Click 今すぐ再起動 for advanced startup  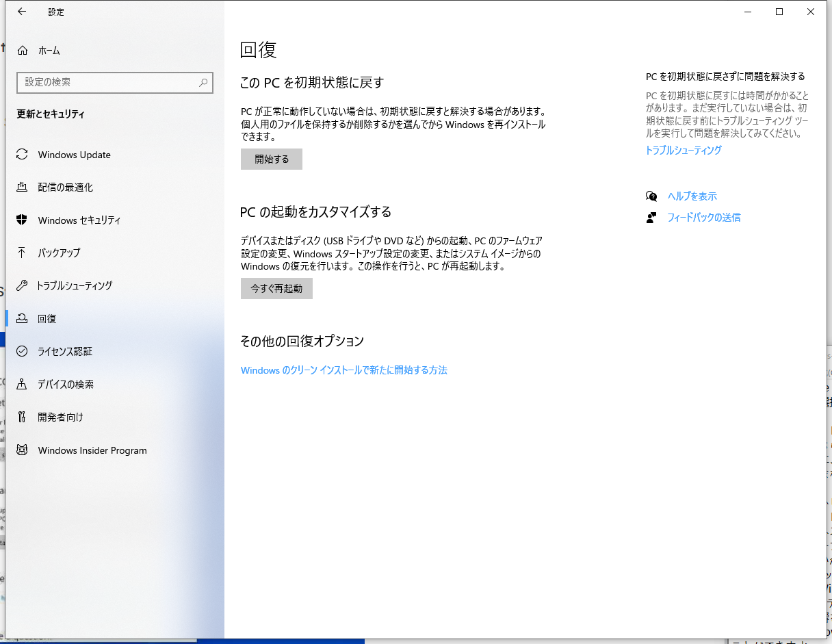click(x=276, y=288)
